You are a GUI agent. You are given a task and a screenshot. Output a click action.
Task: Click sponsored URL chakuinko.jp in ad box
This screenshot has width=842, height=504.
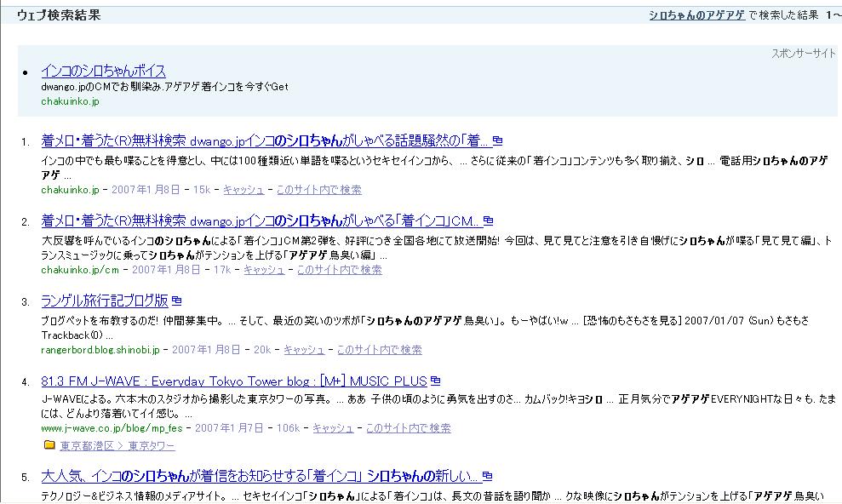[x=71, y=101]
